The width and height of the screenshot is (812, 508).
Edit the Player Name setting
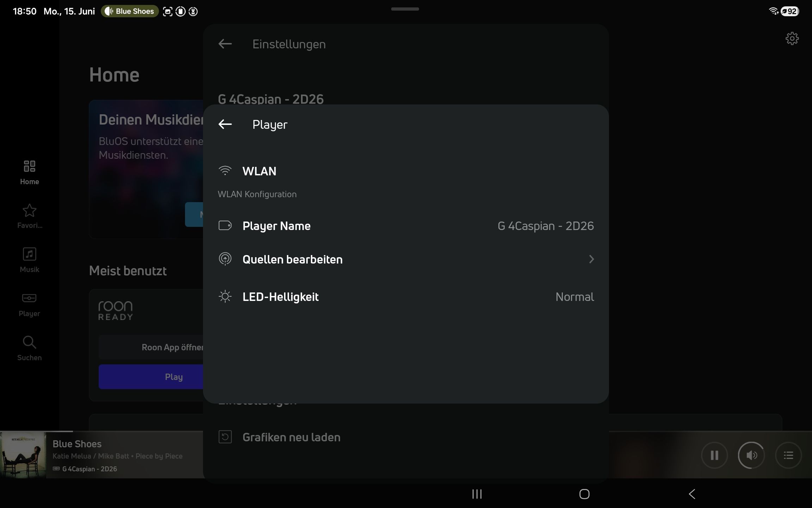tap(406, 226)
